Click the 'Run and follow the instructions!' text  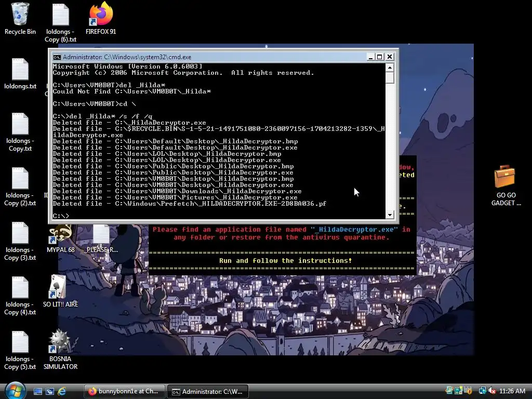click(x=285, y=261)
